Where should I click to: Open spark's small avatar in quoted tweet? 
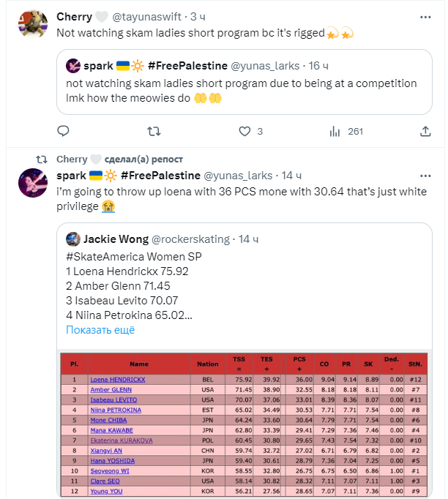click(72, 67)
